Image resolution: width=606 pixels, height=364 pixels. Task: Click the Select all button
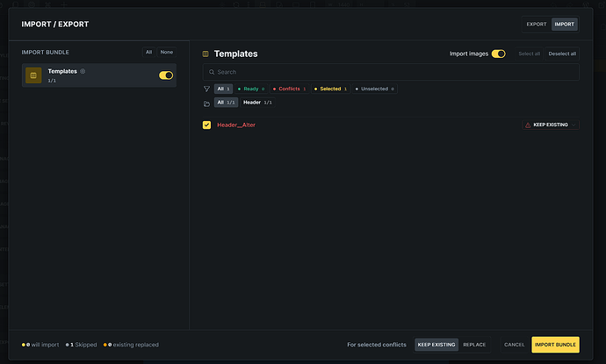click(529, 54)
